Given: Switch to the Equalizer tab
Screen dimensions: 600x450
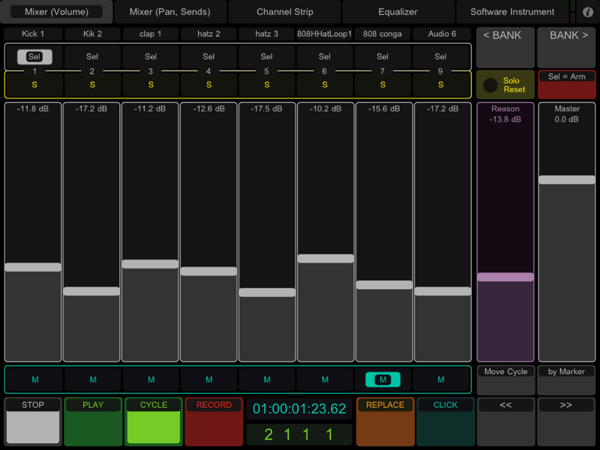Looking at the screenshot, I should click(x=397, y=12).
